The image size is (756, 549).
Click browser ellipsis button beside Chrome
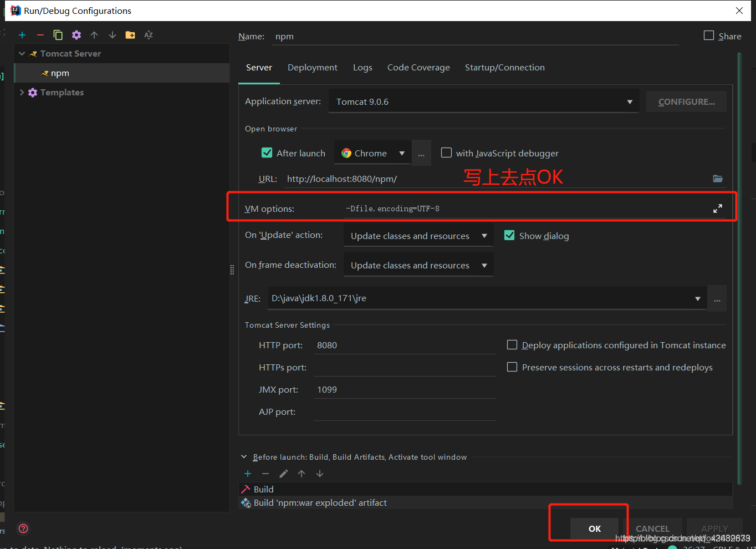coord(421,154)
